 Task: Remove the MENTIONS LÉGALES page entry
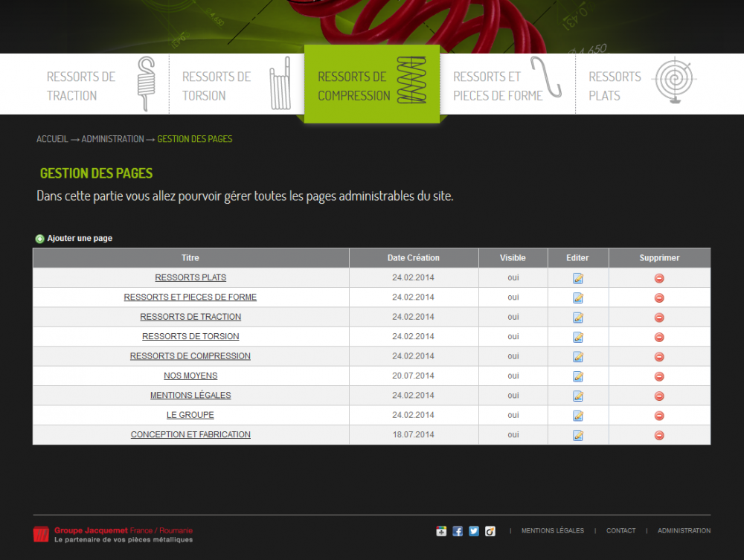[659, 396]
